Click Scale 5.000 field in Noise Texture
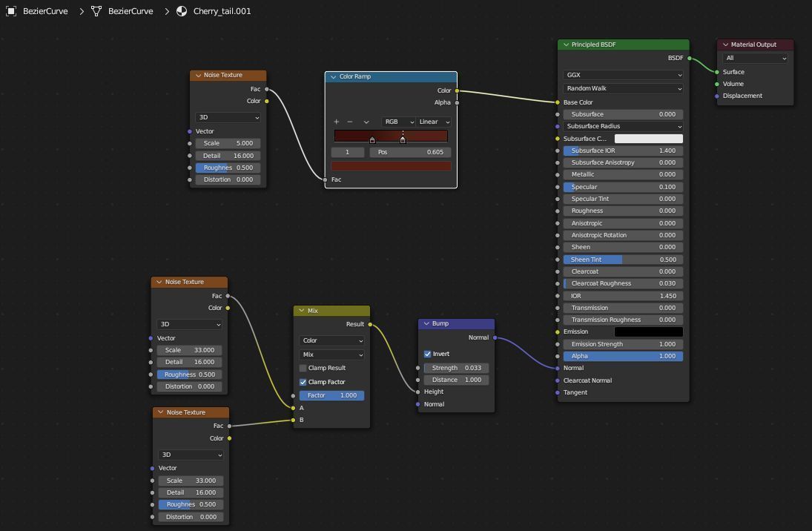The width and height of the screenshot is (812, 531). 228,143
